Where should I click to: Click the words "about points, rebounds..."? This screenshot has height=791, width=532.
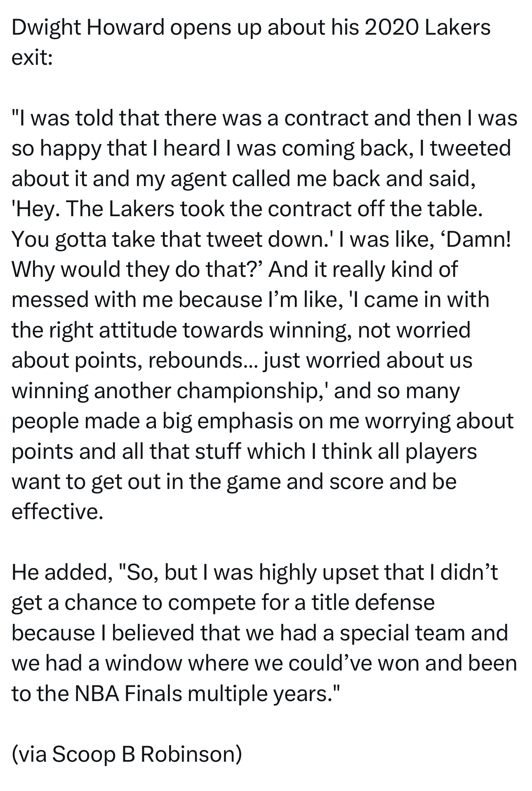[x=134, y=360]
